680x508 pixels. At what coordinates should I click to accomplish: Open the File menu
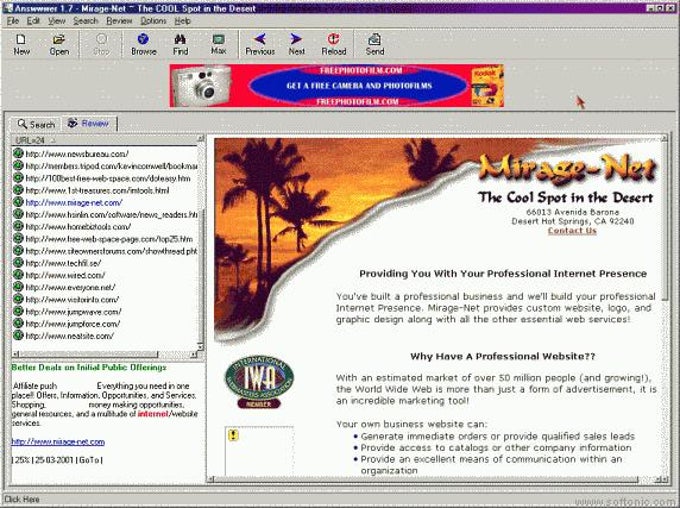pos(13,21)
